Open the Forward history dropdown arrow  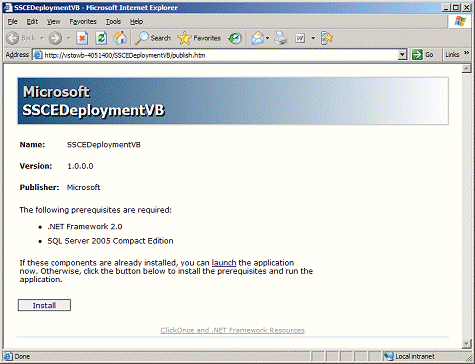pos(68,38)
